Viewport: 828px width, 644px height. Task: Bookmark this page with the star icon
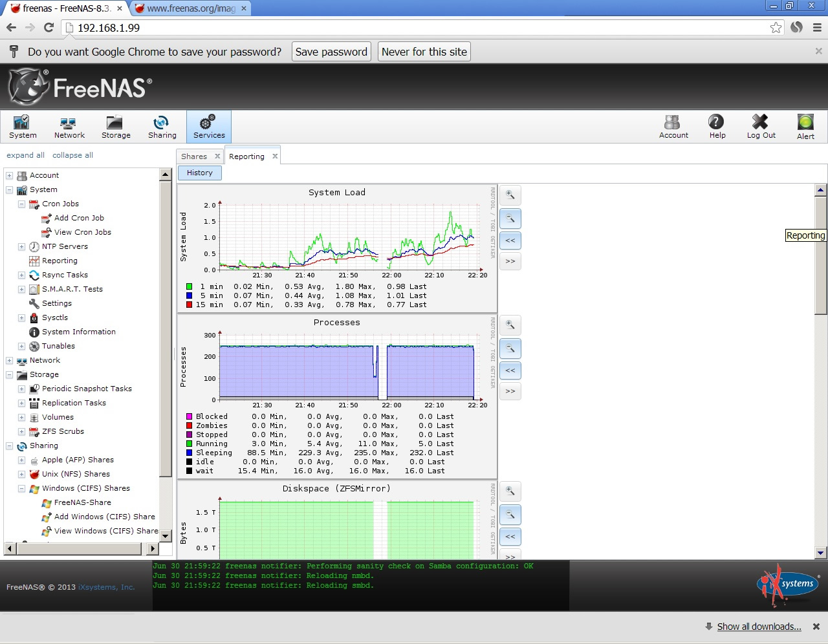pos(776,27)
